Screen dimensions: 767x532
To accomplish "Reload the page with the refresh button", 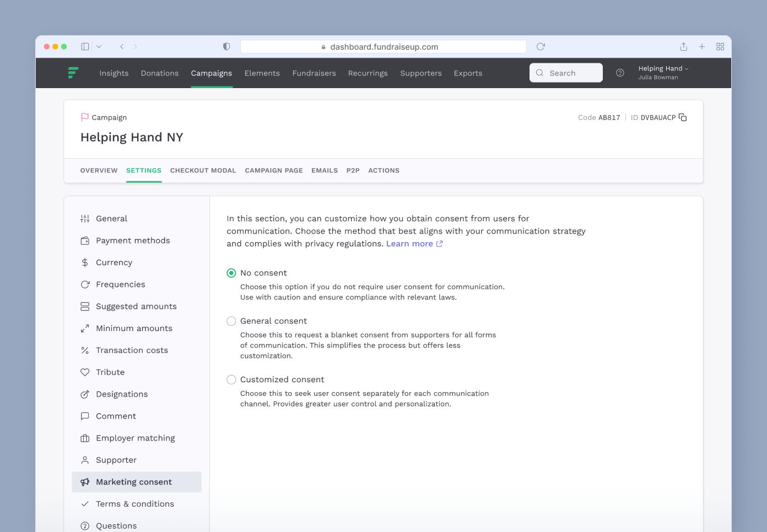I will [541, 46].
